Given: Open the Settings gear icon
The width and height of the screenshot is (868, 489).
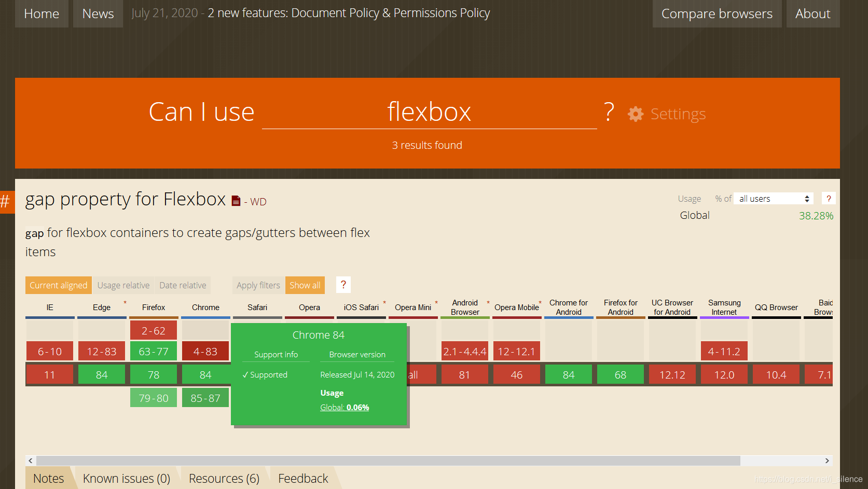Looking at the screenshot, I should (x=636, y=114).
